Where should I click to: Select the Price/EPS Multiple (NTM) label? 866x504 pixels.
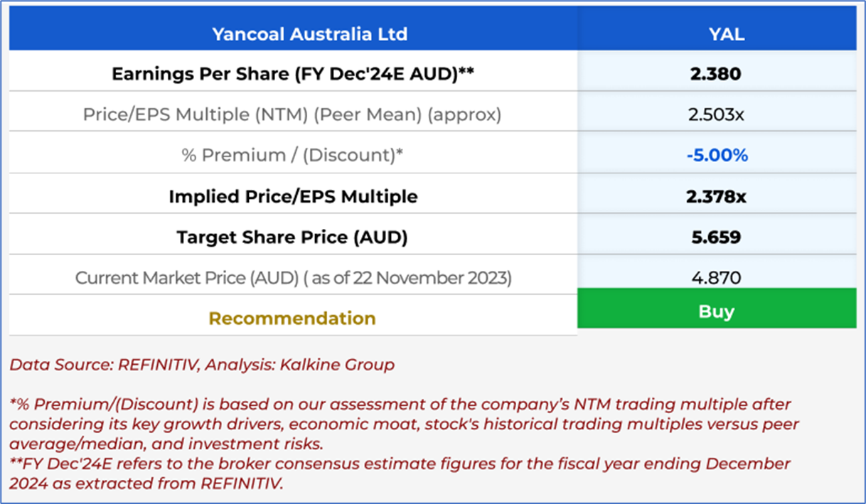click(292, 114)
